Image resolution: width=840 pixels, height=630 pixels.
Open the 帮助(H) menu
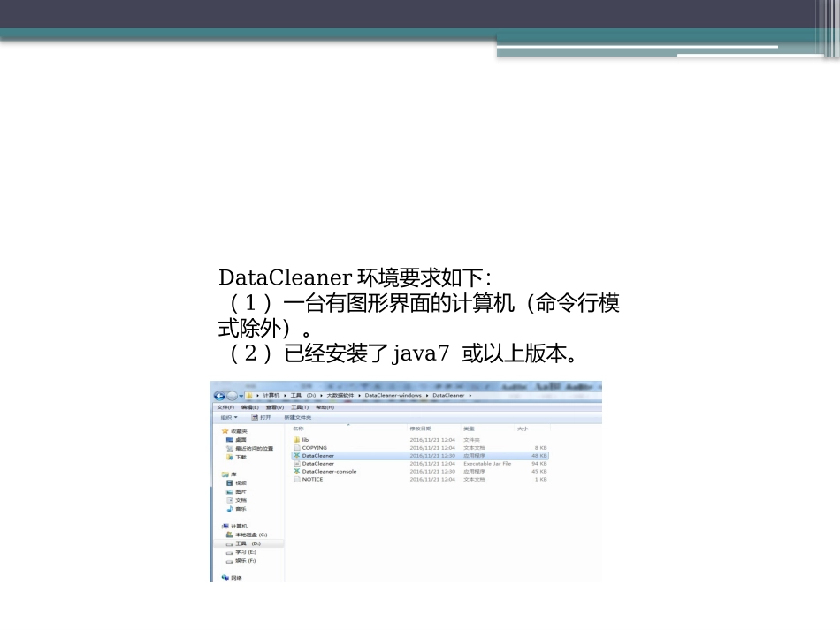[325, 407]
